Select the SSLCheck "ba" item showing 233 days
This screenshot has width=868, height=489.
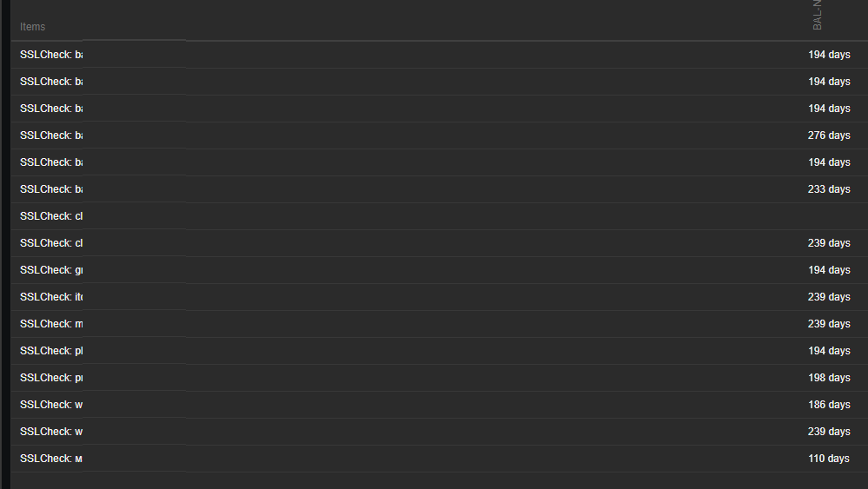click(x=51, y=189)
